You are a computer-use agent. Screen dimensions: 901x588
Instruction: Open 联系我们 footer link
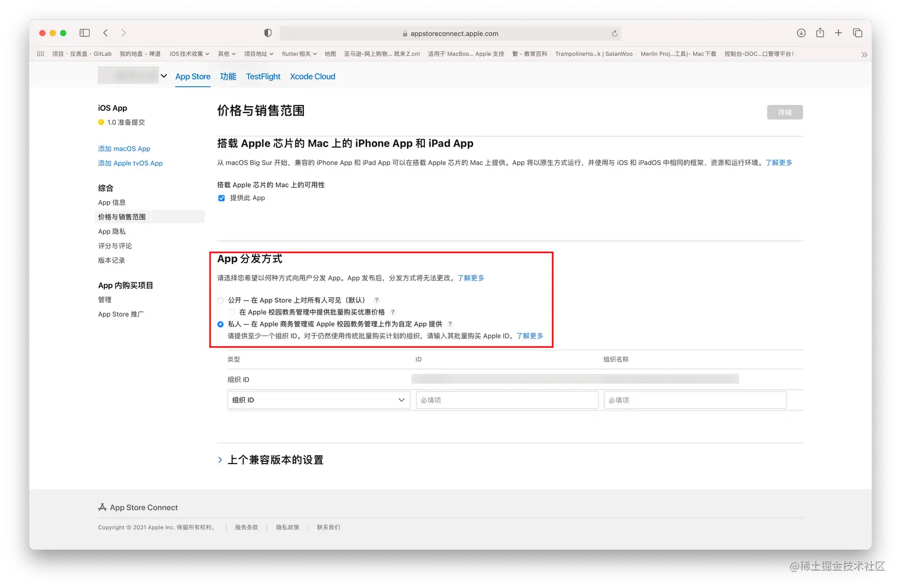click(x=329, y=527)
